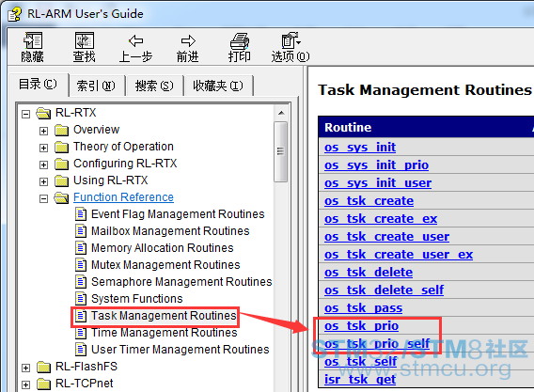Expand the RL-FlashFS node

26,368
